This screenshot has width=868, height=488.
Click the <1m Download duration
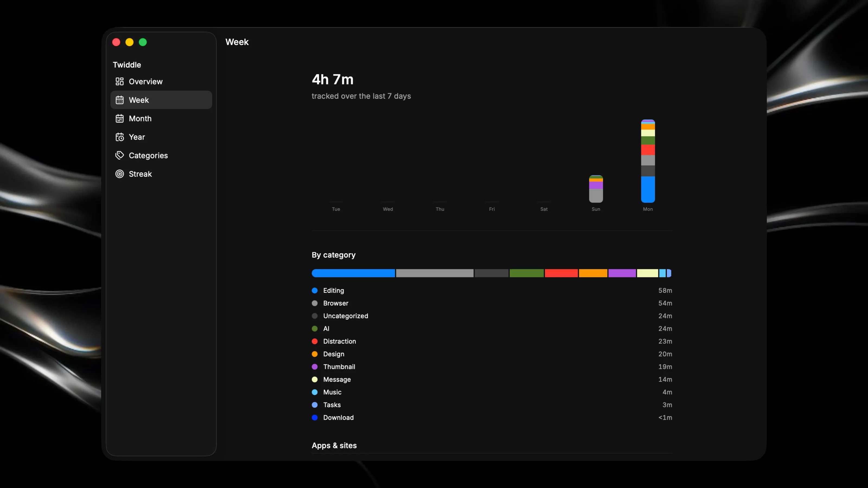coord(665,418)
